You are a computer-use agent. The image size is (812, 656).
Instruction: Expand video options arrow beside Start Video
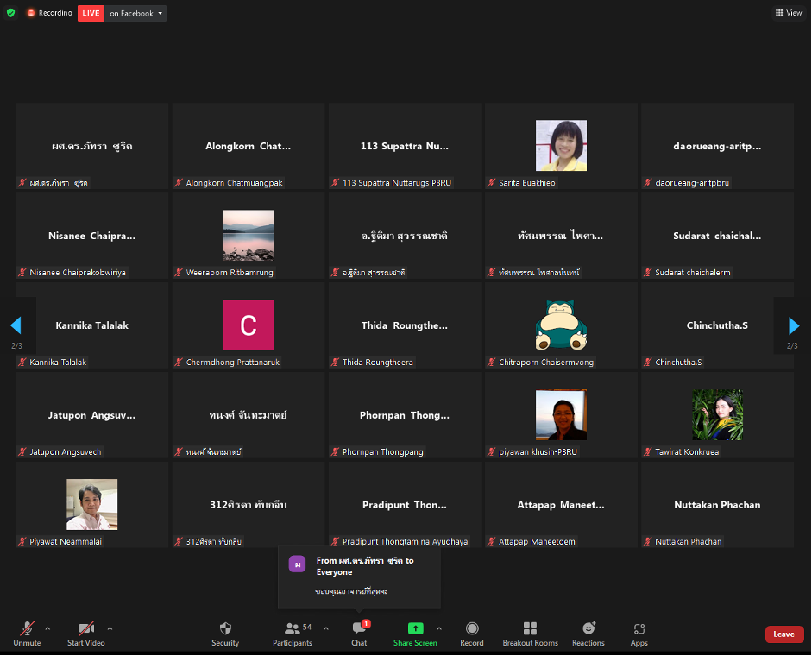point(110,628)
